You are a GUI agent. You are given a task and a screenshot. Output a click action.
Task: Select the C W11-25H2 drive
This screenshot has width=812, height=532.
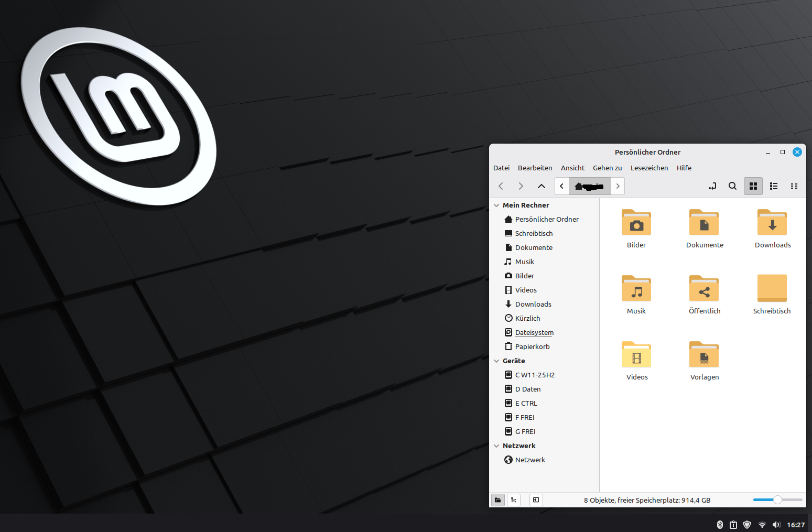coord(544,375)
